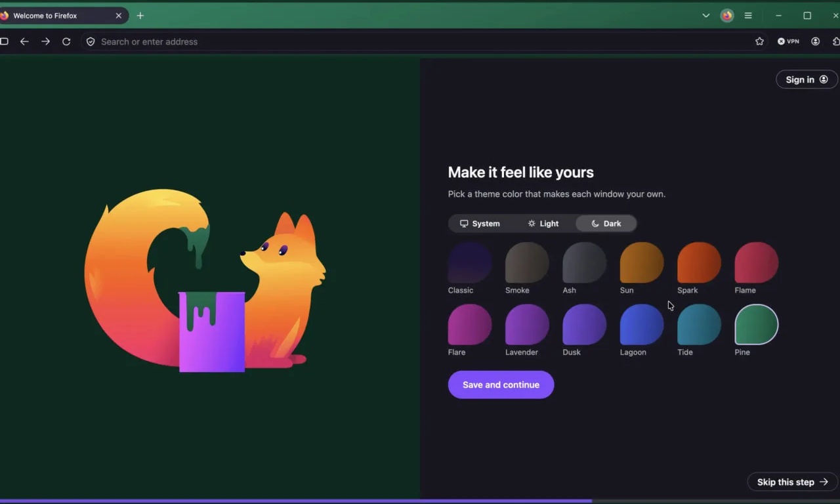Click the Sign in button
Viewport: 840px width, 504px height.
point(807,79)
